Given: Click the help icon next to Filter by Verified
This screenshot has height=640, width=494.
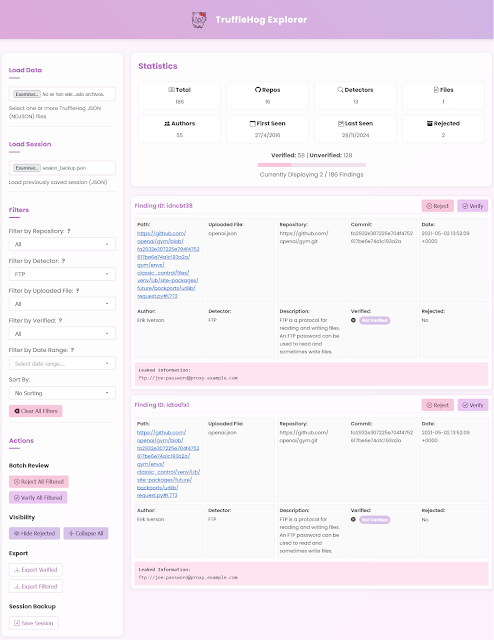Looking at the screenshot, I should (60, 320).
